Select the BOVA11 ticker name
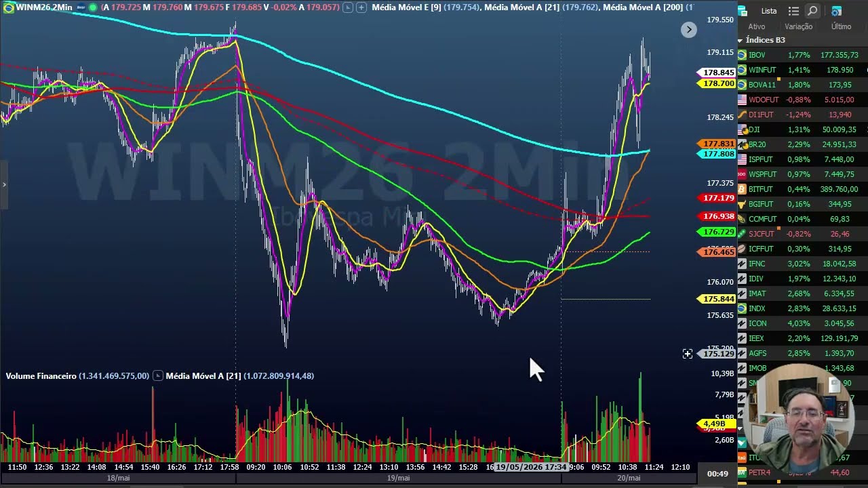 (x=762, y=85)
